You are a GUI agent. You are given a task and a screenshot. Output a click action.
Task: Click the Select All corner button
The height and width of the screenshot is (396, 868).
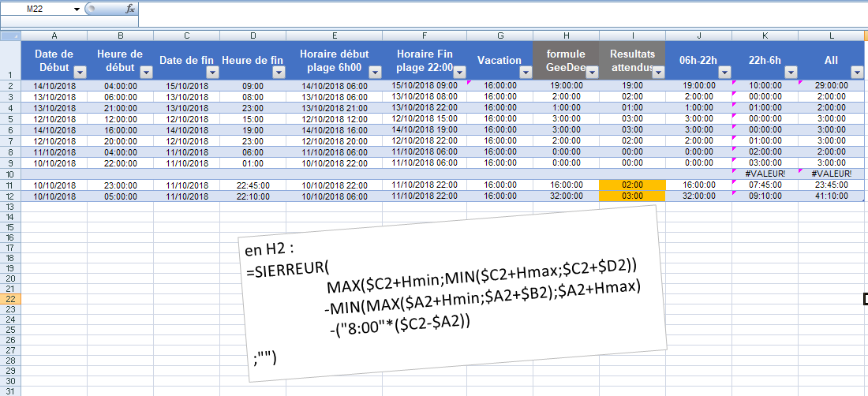[10, 35]
